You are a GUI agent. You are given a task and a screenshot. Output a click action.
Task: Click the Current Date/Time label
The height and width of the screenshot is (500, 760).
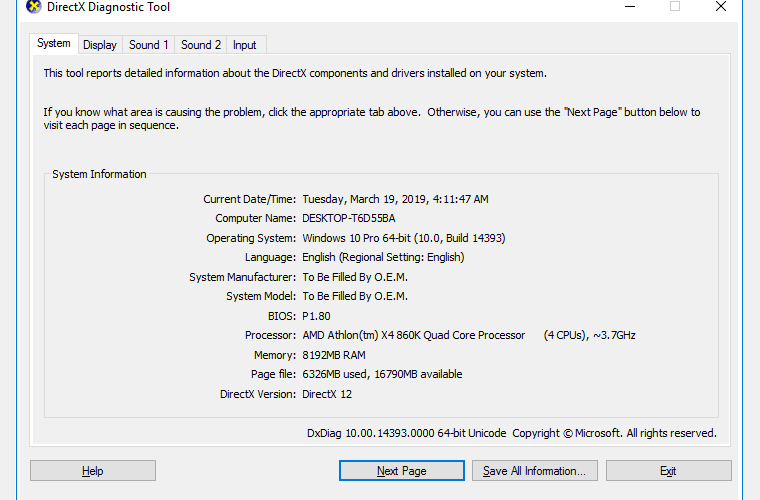tap(249, 199)
